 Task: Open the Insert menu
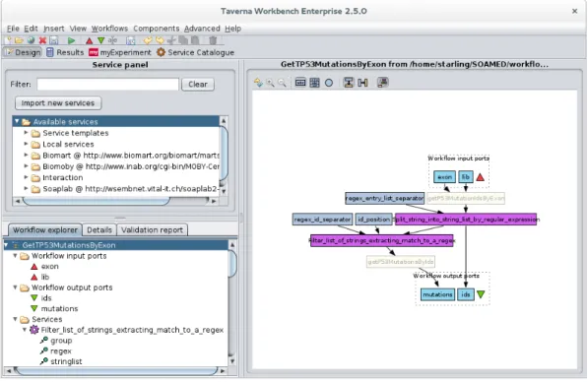click(x=53, y=29)
